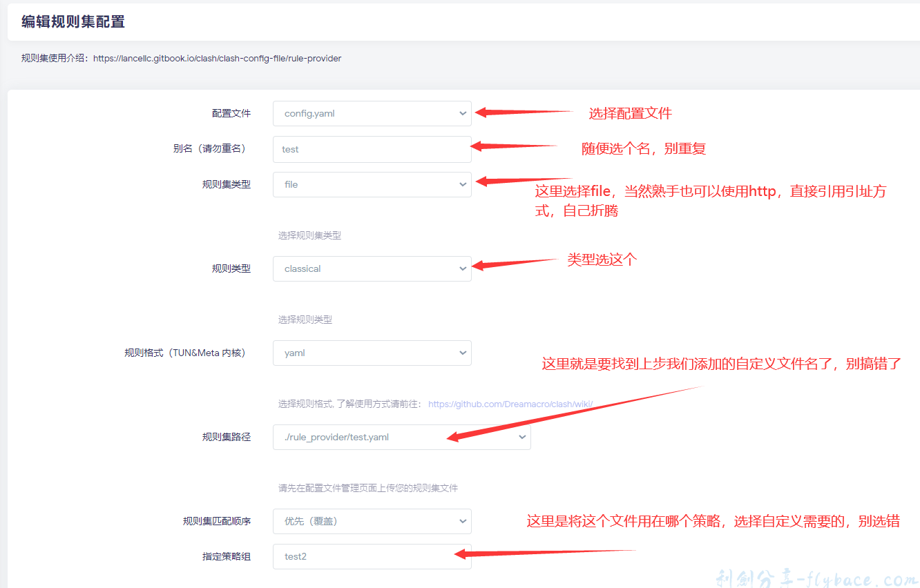
Task: Click the 规则格式（TUN&Meta 内核） label
Action: click(x=184, y=353)
